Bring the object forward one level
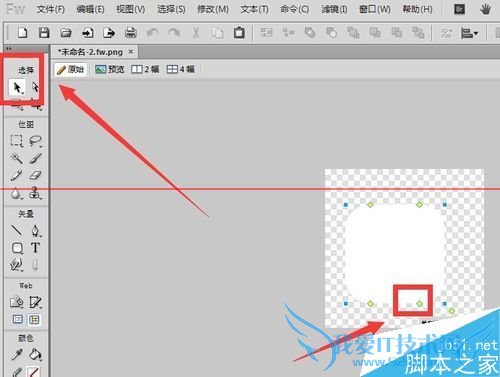The height and width of the screenshot is (377, 500). 375,33
